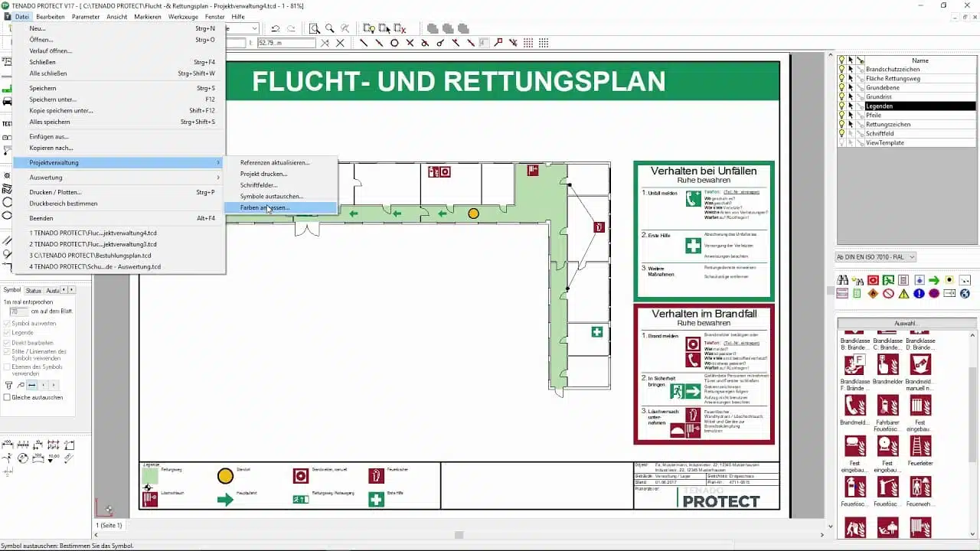Image resolution: width=980 pixels, height=551 pixels.
Task: Open the Bearbeiten menu
Action: pos(51,16)
